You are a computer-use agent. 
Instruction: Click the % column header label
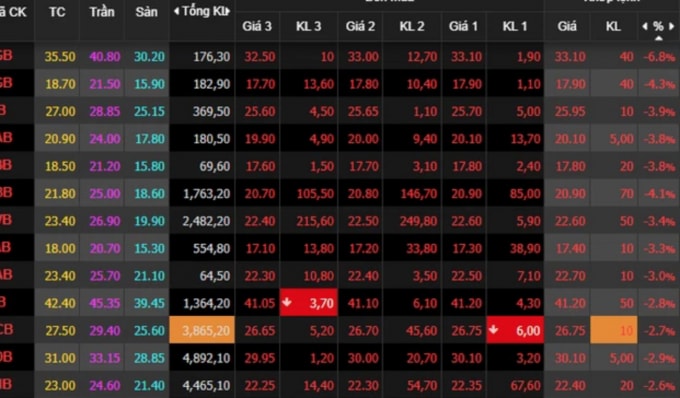pyautogui.click(x=658, y=26)
